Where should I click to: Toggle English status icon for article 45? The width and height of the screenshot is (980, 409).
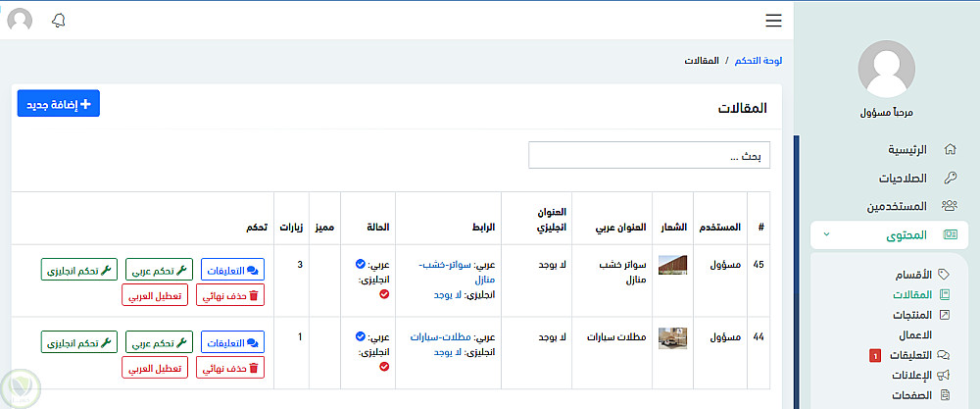(x=384, y=294)
